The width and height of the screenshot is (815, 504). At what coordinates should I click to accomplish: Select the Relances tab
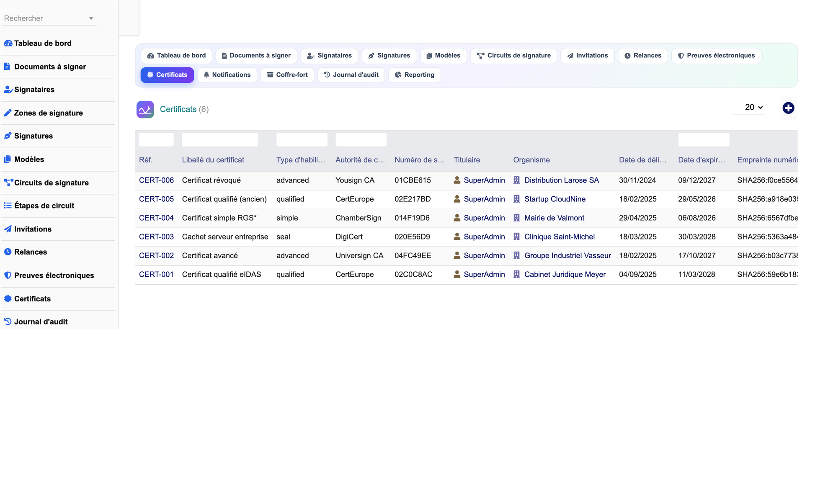[x=643, y=56]
